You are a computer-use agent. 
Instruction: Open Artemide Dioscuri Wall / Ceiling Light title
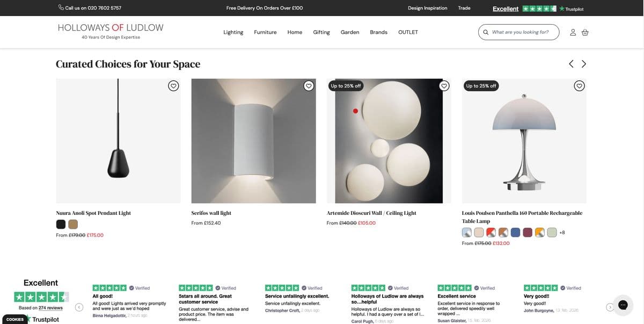(x=371, y=213)
